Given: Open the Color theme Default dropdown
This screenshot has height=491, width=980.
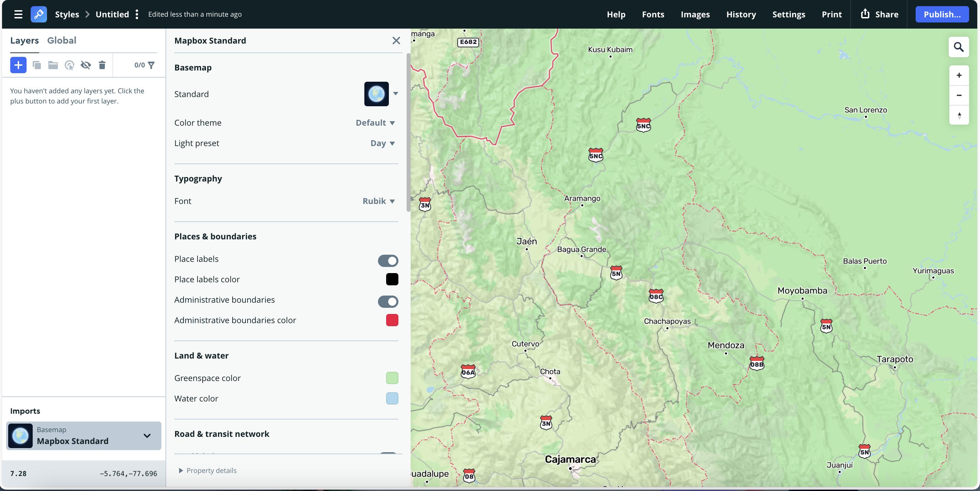Looking at the screenshot, I should pyautogui.click(x=375, y=123).
